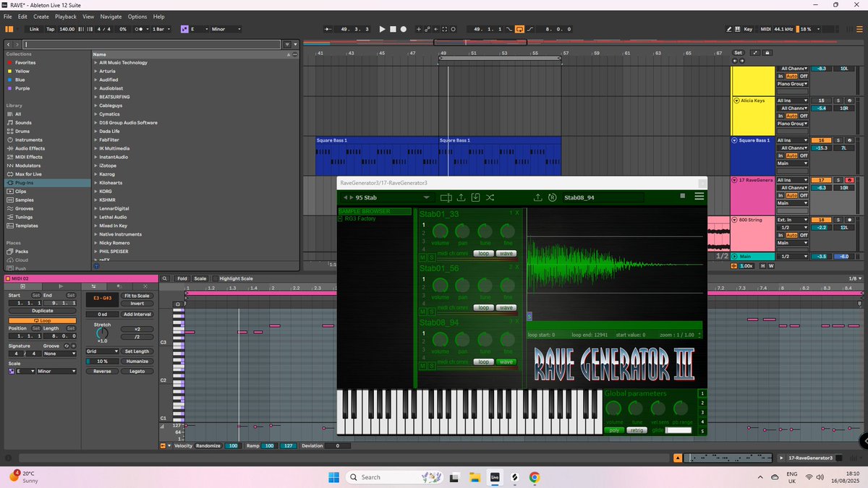Click the circled R icon in RaveGenerator
Screen dimensions: 868x488
point(552,197)
